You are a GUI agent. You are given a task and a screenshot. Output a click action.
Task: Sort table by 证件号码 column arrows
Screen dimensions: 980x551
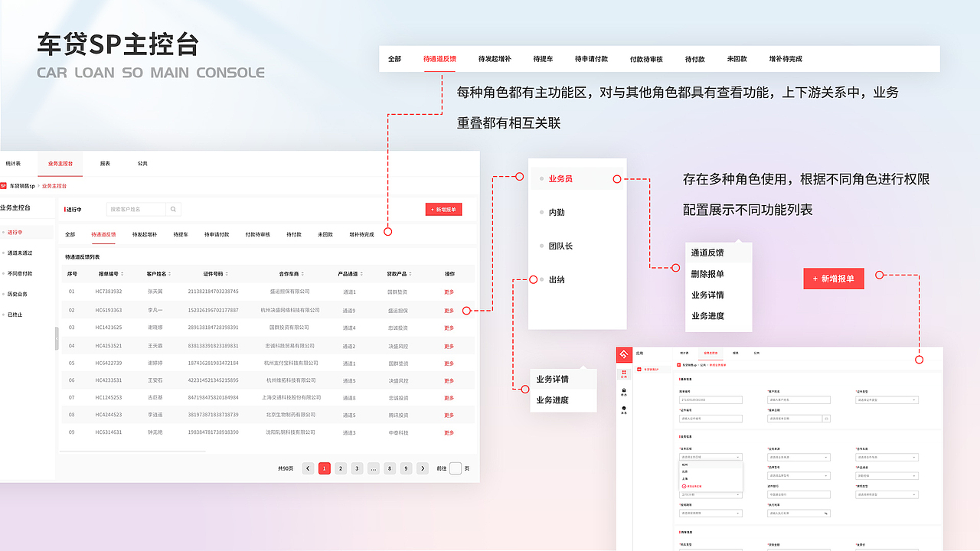pyautogui.click(x=227, y=274)
